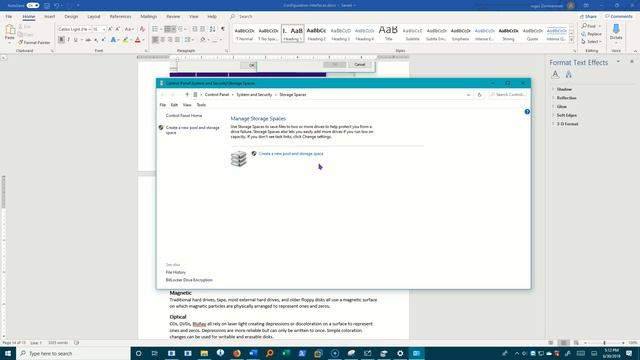
Task: Toggle the AutoSave switch
Action: [x=33, y=5]
